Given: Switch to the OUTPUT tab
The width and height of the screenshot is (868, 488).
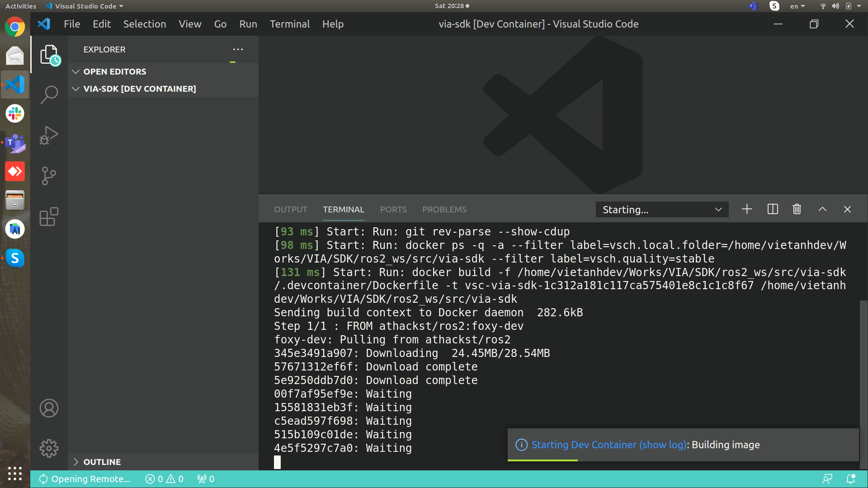Looking at the screenshot, I should (290, 210).
